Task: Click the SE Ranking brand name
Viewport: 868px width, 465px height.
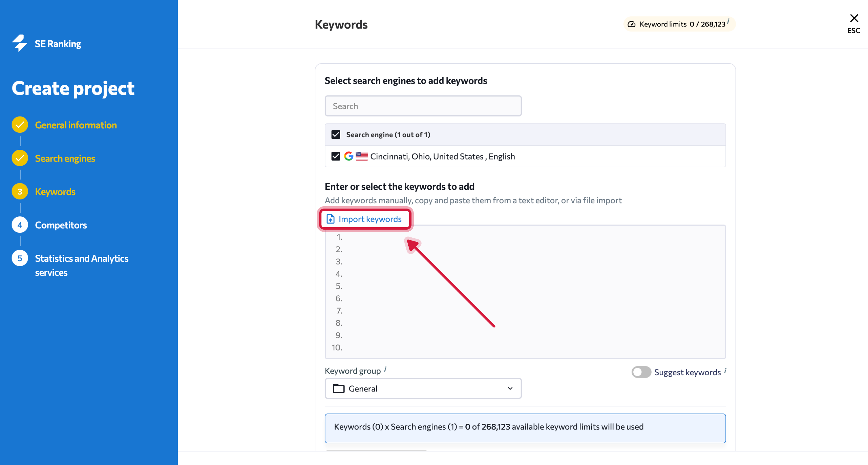Action: tap(58, 44)
